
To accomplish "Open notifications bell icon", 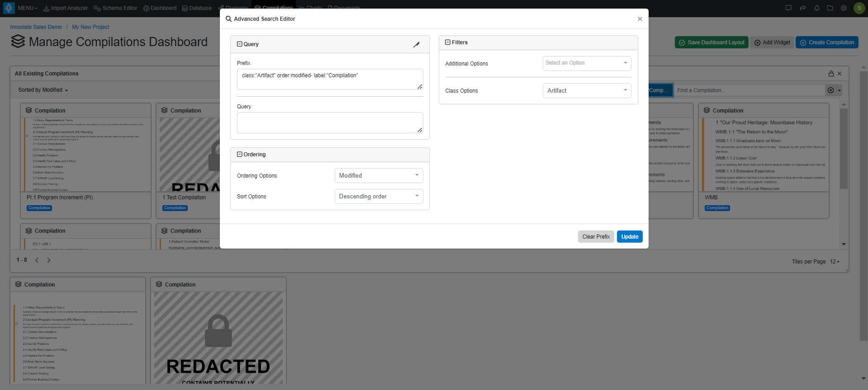I will point(817,8).
